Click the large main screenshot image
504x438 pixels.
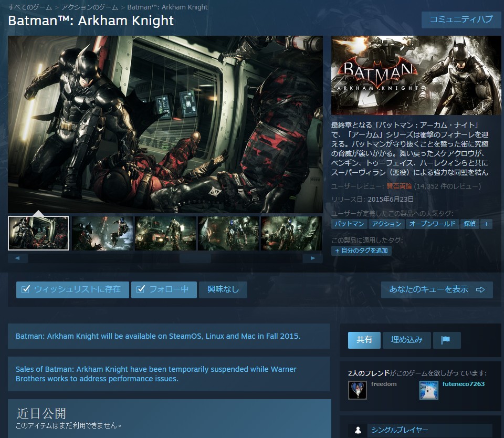165,124
